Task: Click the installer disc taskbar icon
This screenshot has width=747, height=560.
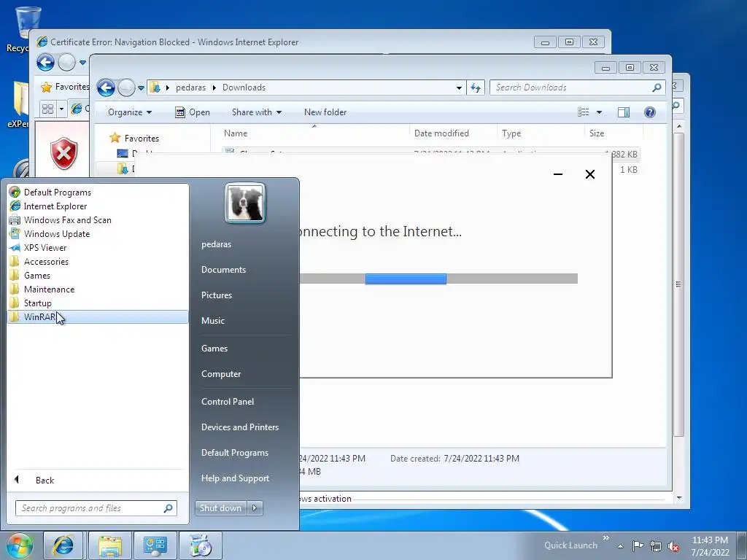Action: (x=201, y=545)
